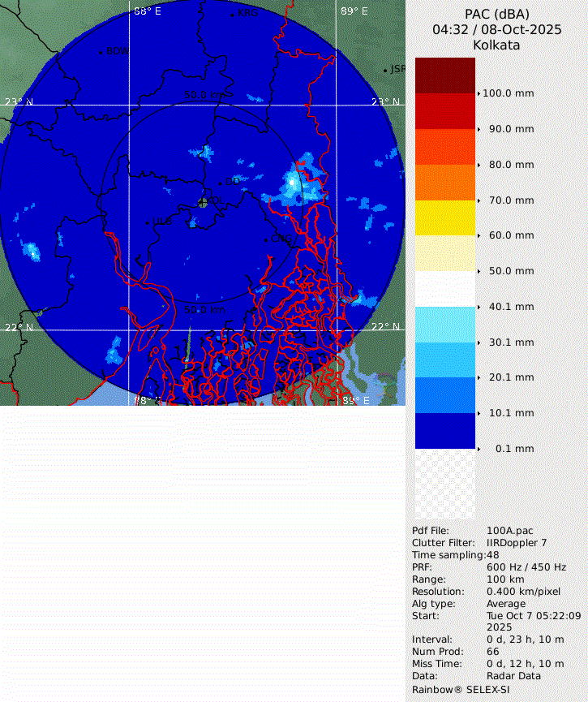Click the CNG station dot
Screen dimensions: 588x702
[266, 239]
